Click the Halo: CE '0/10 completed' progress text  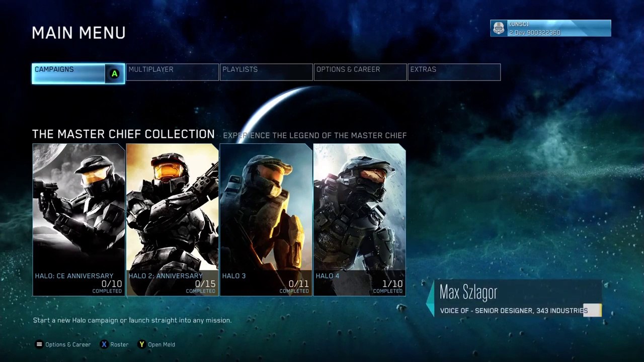[x=106, y=287]
